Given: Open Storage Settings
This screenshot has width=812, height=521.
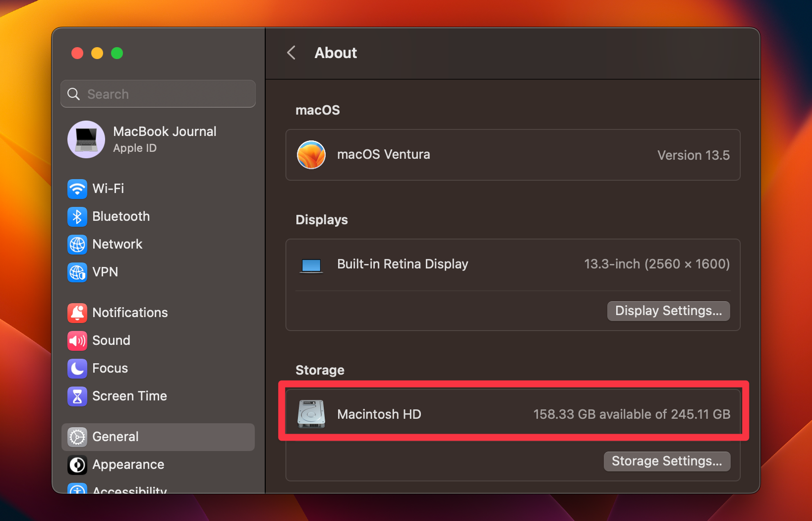Looking at the screenshot, I should [x=667, y=461].
